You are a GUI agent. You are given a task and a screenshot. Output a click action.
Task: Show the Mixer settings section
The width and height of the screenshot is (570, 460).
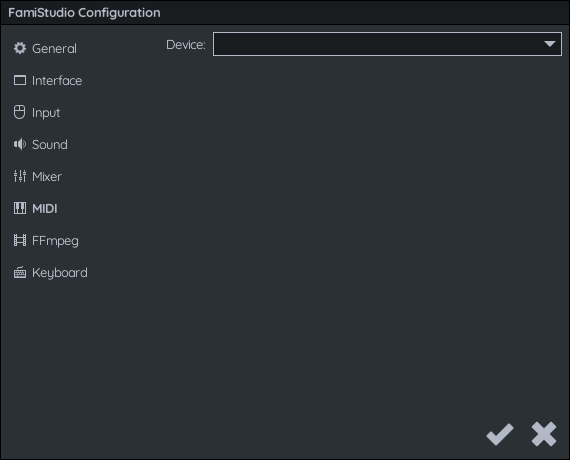point(47,176)
